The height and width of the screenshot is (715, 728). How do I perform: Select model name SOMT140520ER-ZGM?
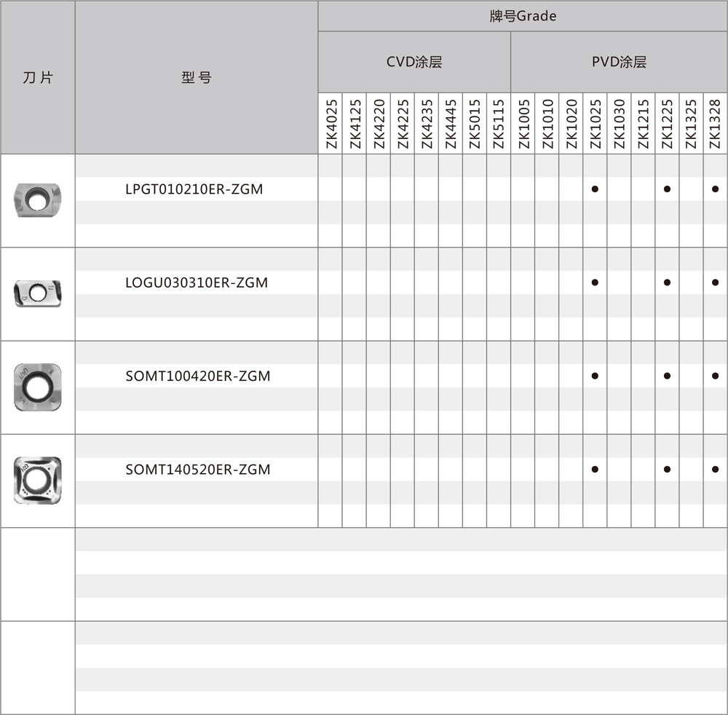pos(197,470)
